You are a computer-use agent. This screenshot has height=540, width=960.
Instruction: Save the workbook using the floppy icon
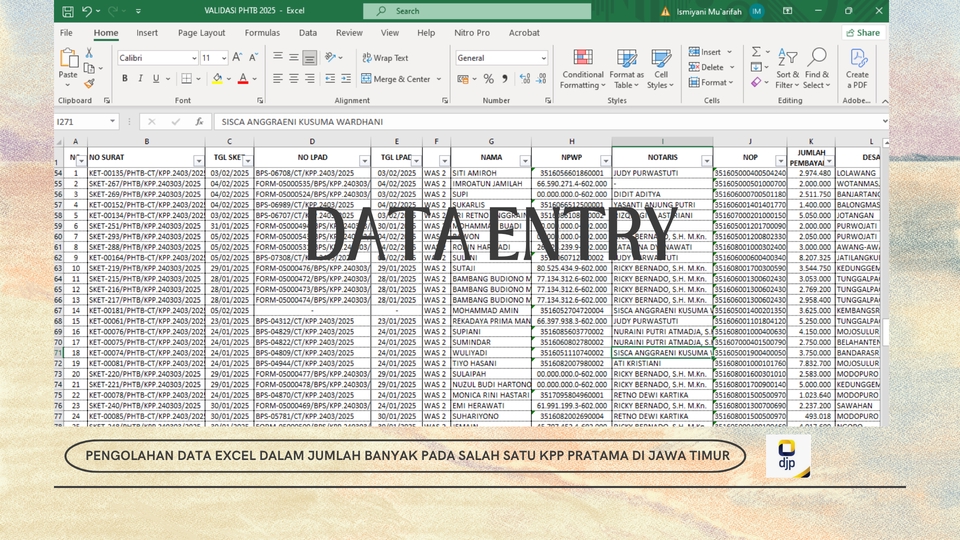pyautogui.click(x=68, y=11)
